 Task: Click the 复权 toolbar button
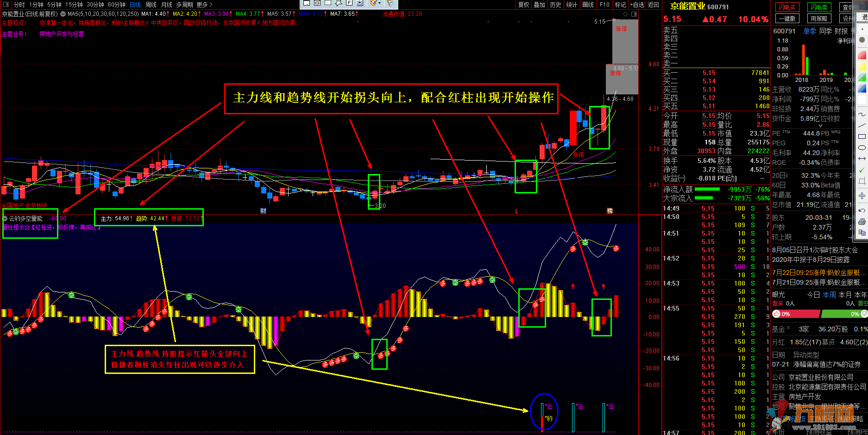523,5
